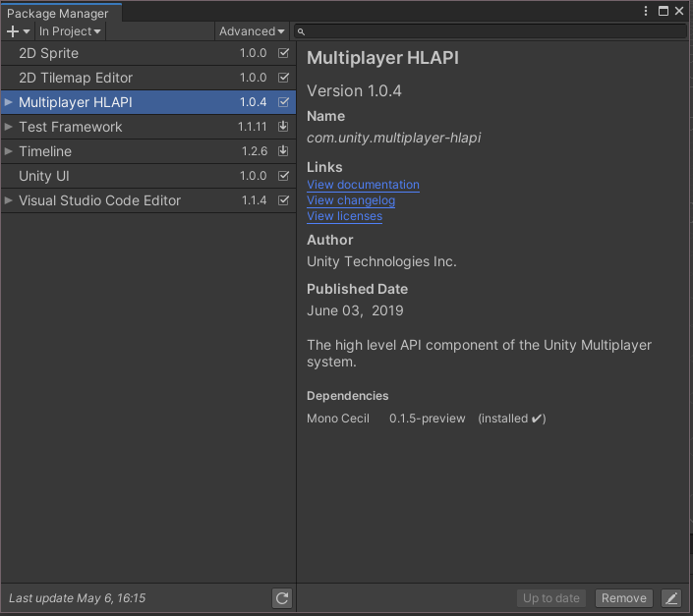Viewport: 693px width, 616px height.
Task: Expand the Test Framework versions arrow
Action: click(8, 127)
